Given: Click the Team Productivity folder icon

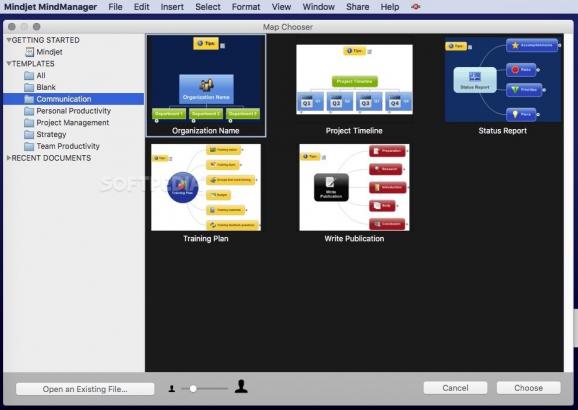Looking at the screenshot, I should pyautogui.click(x=29, y=146).
